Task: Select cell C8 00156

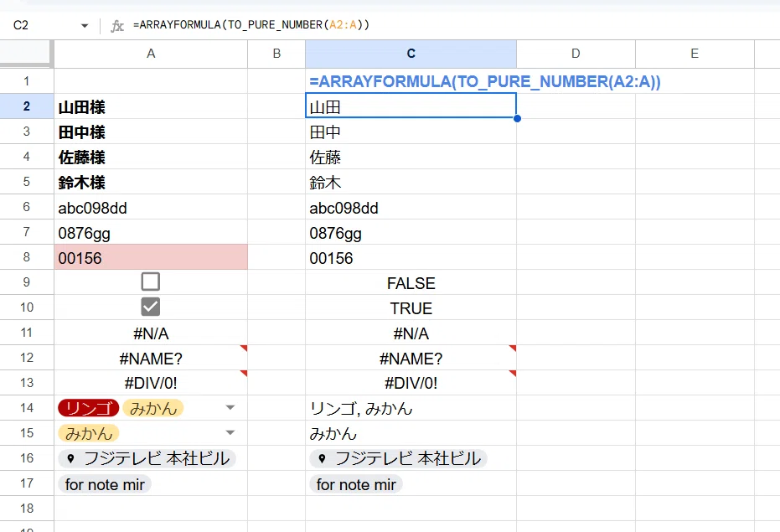Action: click(411, 257)
